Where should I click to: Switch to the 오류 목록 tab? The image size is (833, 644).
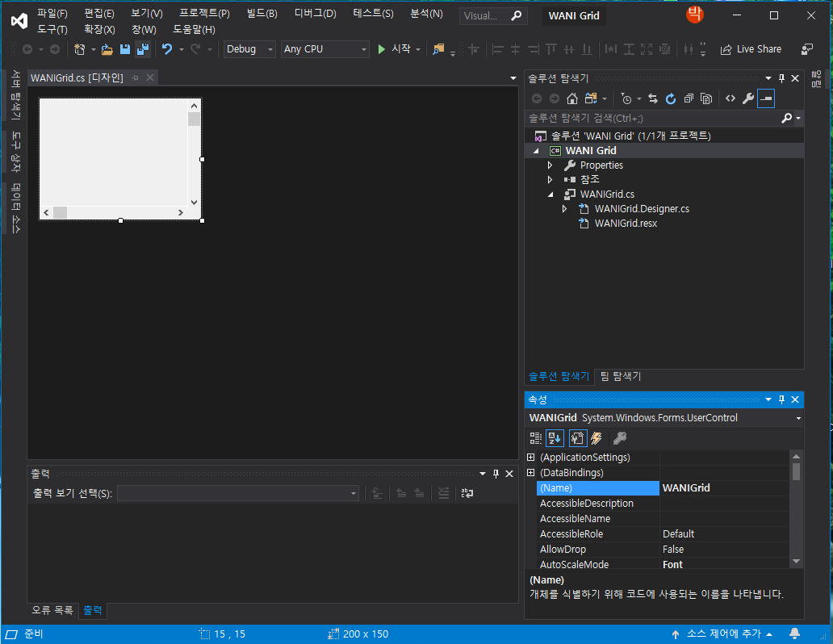[x=52, y=611]
